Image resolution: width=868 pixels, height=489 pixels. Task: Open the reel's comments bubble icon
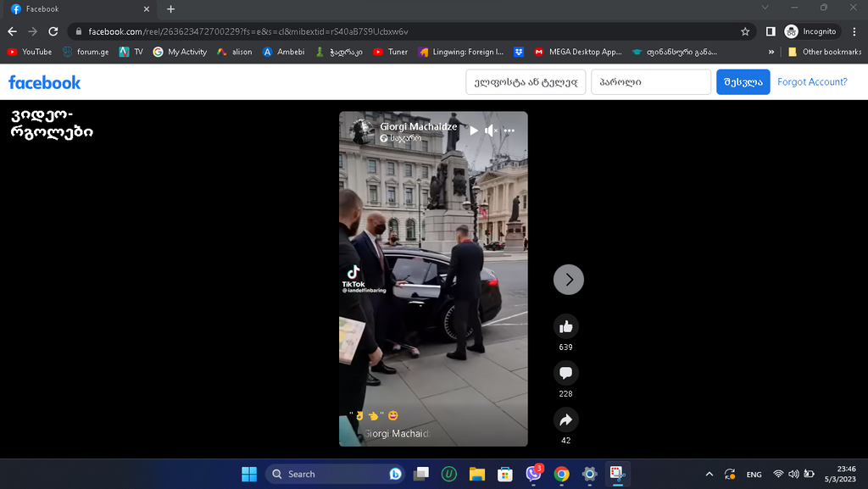(x=566, y=373)
